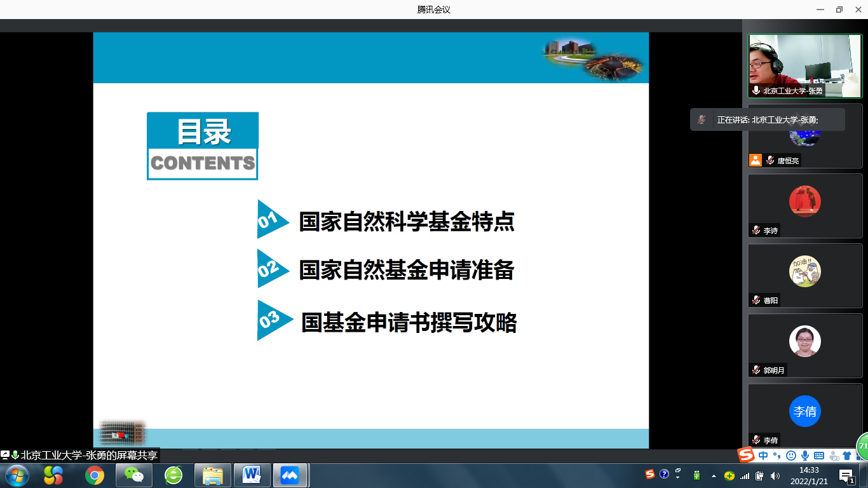Launch Google Chrome from the taskbar
Screen dimensions: 868x488
point(95,475)
